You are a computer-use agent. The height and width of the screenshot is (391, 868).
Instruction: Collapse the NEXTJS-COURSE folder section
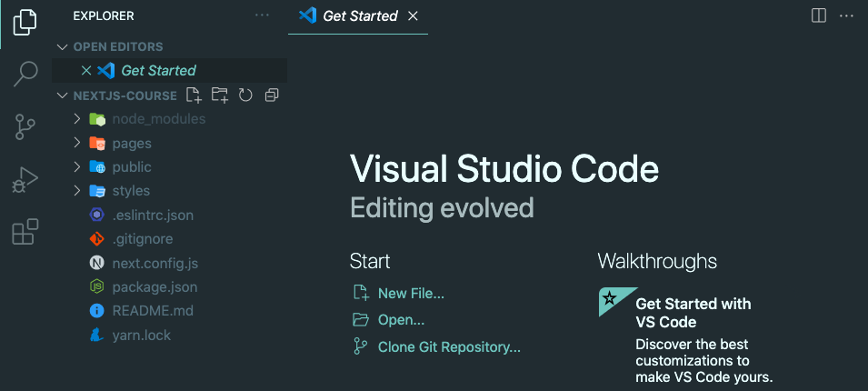pyautogui.click(x=62, y=95)
